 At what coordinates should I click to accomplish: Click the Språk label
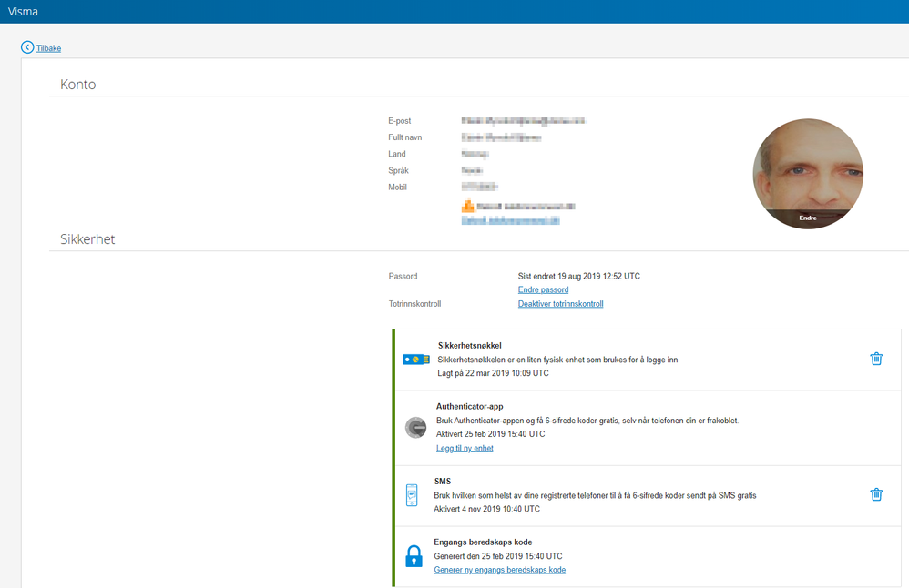point(398,170)
